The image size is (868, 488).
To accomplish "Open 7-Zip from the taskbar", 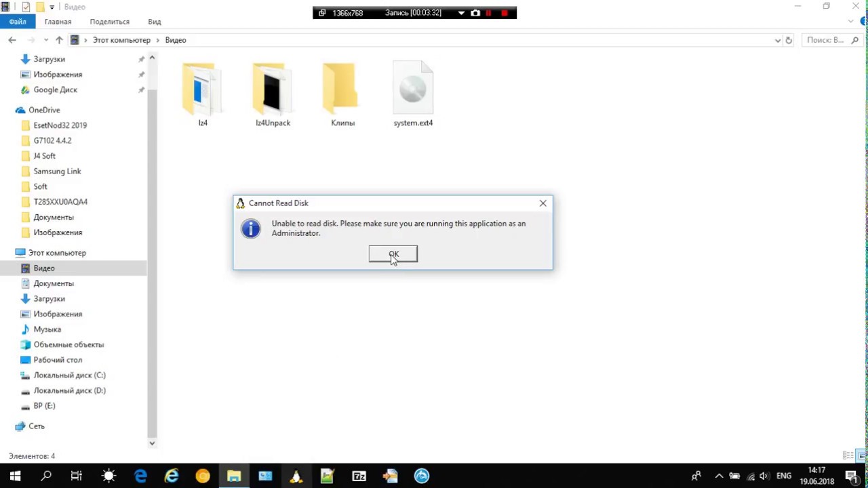I will pos(359,476).
